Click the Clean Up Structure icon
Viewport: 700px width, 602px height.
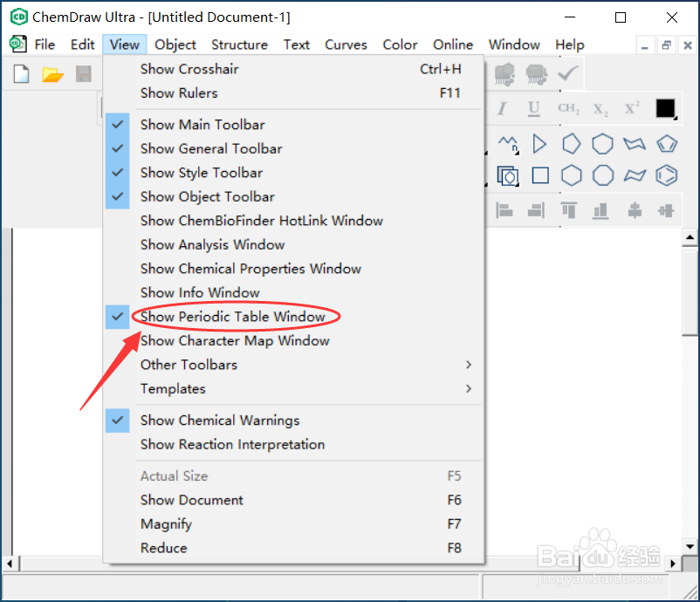coord(504,74)
